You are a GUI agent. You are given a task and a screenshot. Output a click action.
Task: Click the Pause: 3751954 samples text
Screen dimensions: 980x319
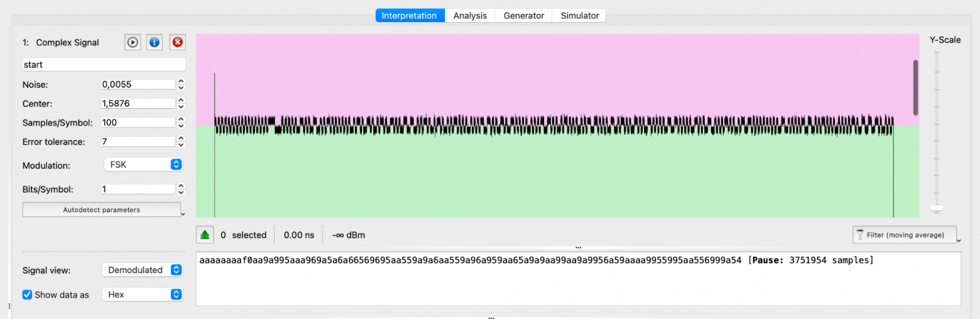click(x=810, y=260)
